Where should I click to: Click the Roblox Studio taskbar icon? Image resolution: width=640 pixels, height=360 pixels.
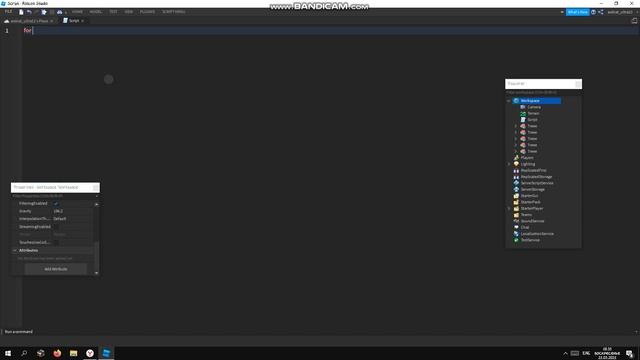click(106, 353)
